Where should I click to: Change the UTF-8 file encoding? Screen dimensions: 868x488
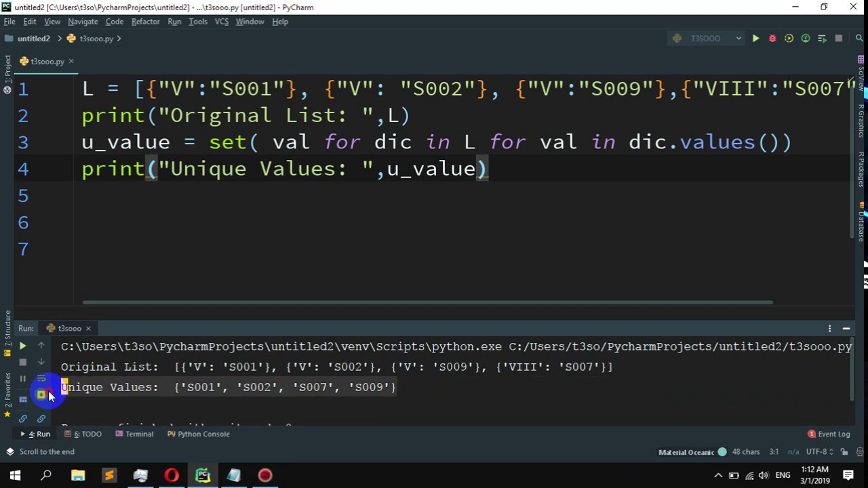pyautogui.click(x=819, y=452)
